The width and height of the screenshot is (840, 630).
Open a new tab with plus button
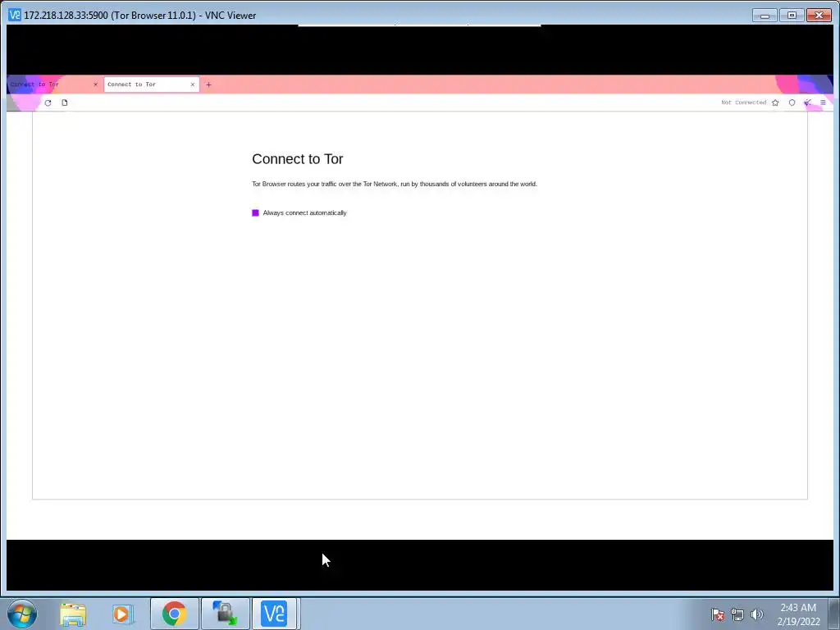pos(208,84)
